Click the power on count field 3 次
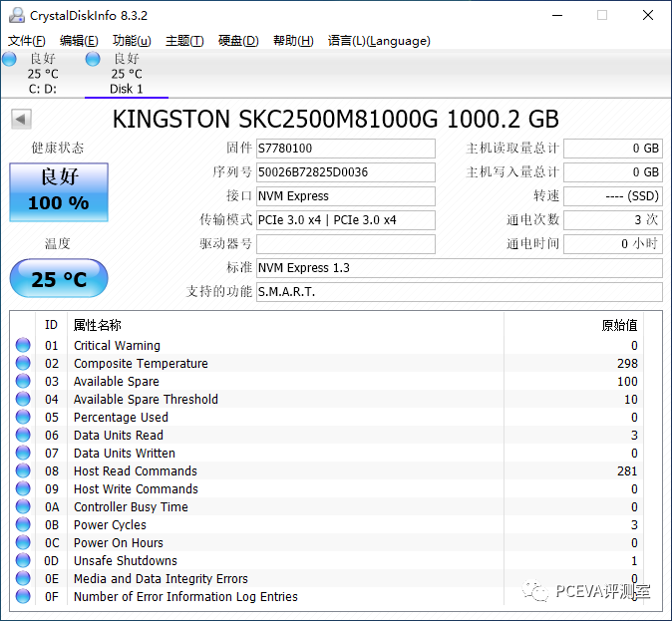The width and height of the screenshot is (672, 621). 613,220
